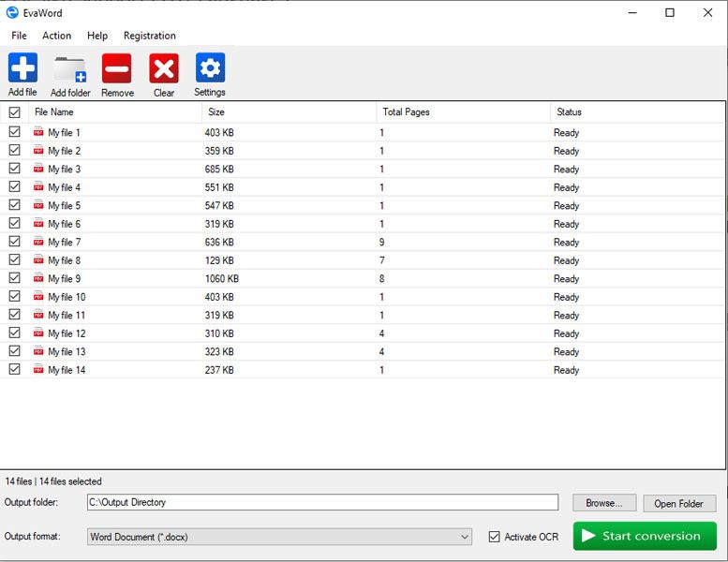Image resolution: width=728 pixels, height=562 pixels.
Task: Click the PDF icon of My file 12
Action: (x=38, y=333)
